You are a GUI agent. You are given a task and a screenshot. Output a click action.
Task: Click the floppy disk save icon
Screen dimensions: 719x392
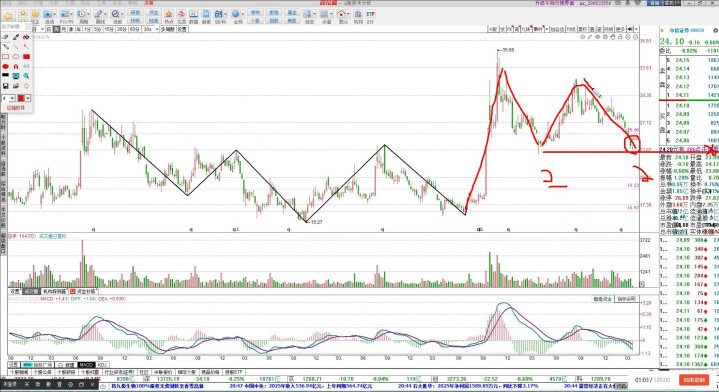tap(6, 86)
